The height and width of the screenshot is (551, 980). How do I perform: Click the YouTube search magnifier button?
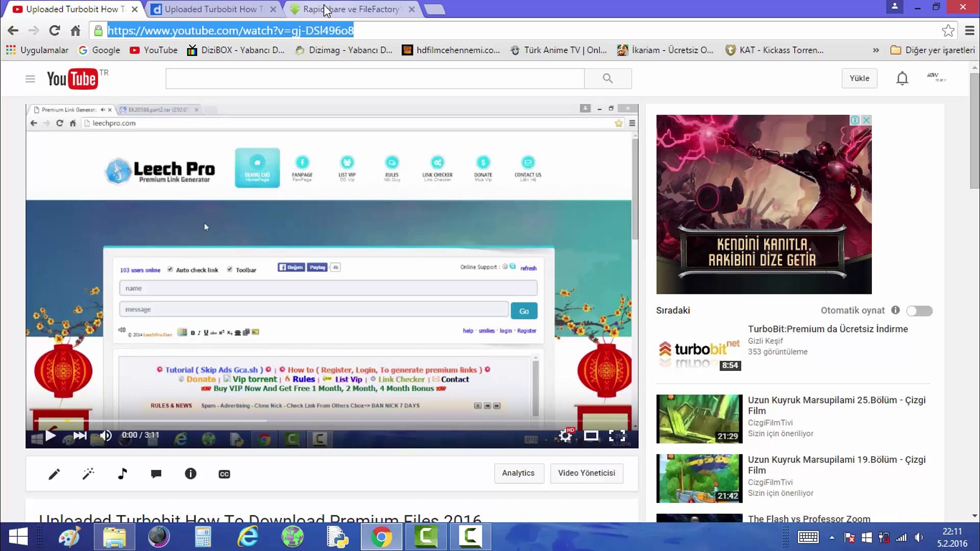click(x=607, y=78)
